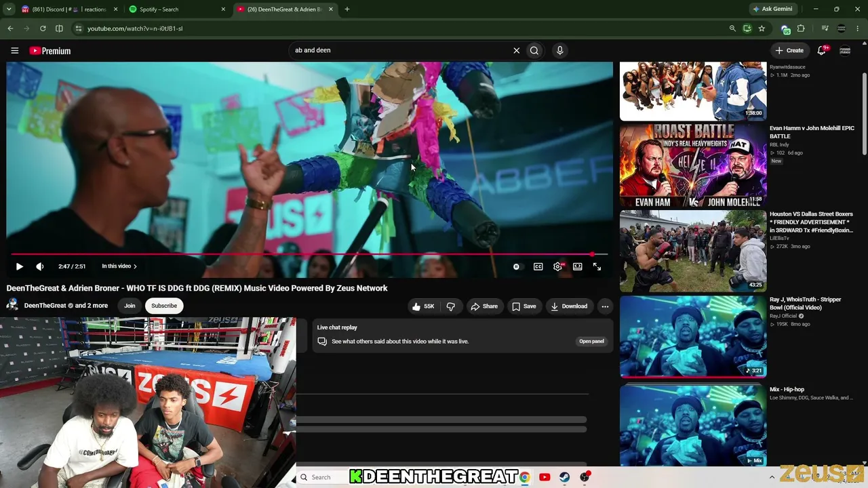This screenshot has height=488, width=868.
Task: Open the YouTube app in the taskbar
Action: 545,477
